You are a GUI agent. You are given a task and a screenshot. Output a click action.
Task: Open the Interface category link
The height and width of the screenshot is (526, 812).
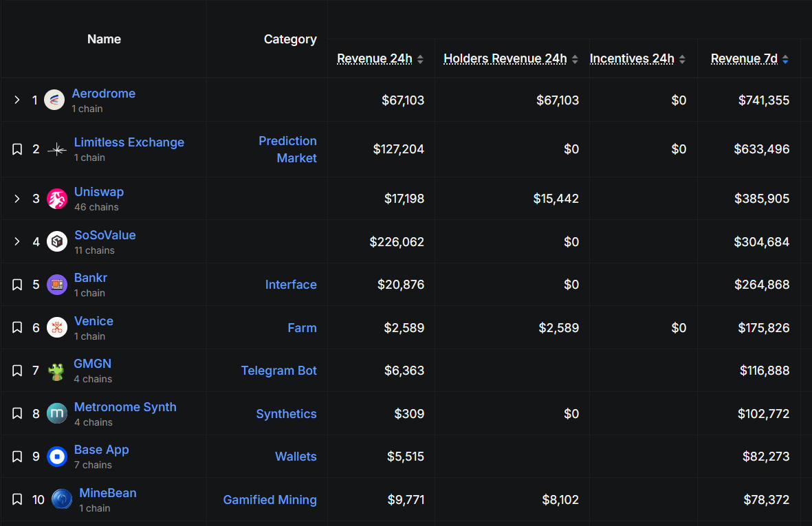click(x=291, y=285)
